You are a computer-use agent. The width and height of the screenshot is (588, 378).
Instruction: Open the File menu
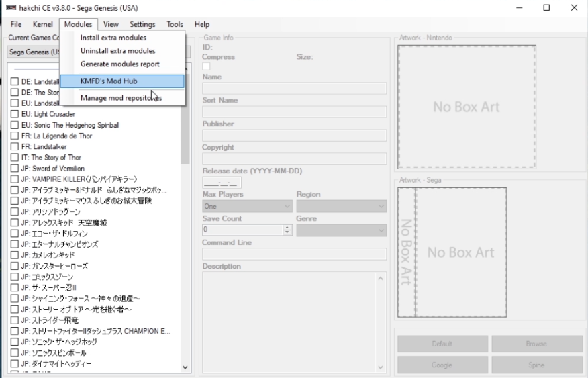(15, 24)
